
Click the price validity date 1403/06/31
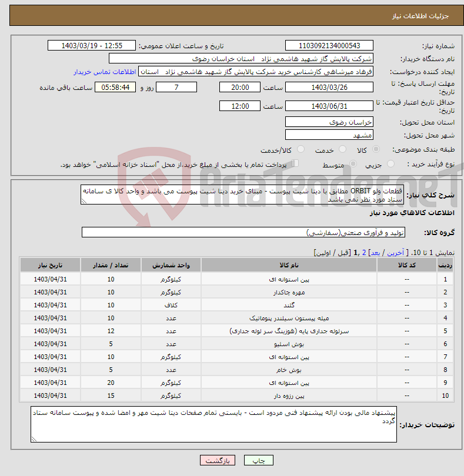click(329, 106)
